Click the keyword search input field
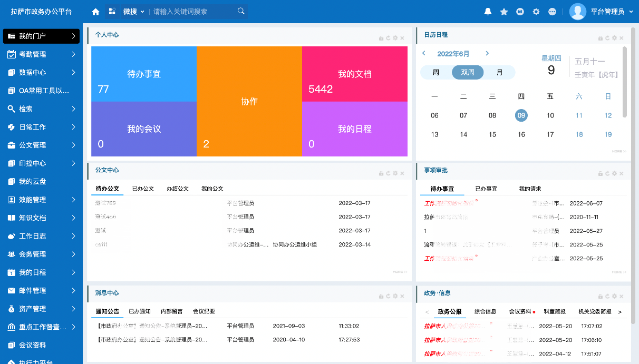639x364 pixels. pos(193,12)
